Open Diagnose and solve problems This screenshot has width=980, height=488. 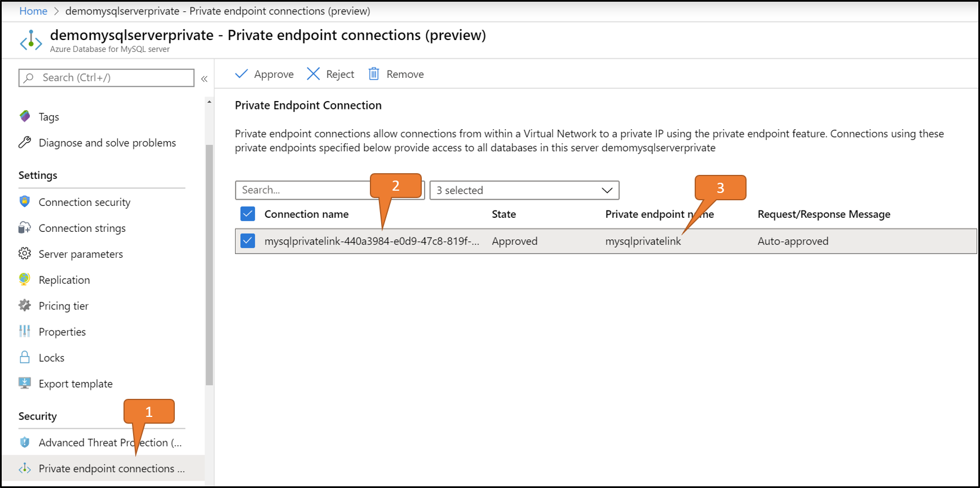point(107,143)
